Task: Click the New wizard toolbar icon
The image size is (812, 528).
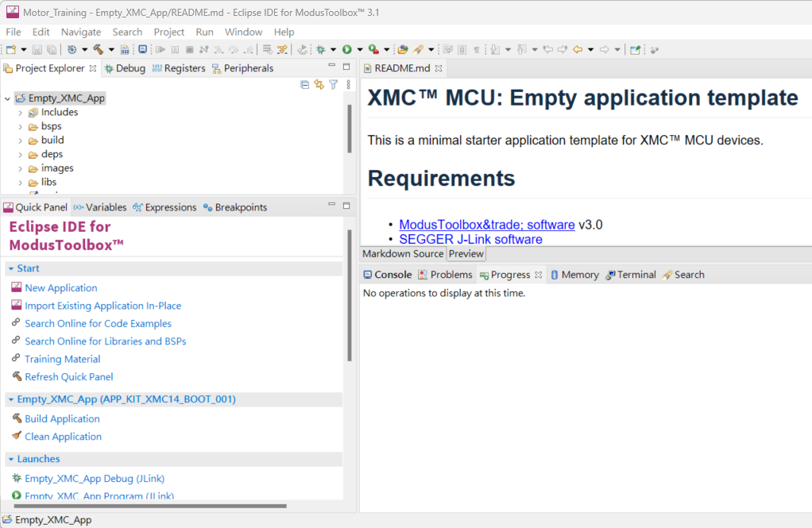Action: pyautogui.click(x=10, y=49)
